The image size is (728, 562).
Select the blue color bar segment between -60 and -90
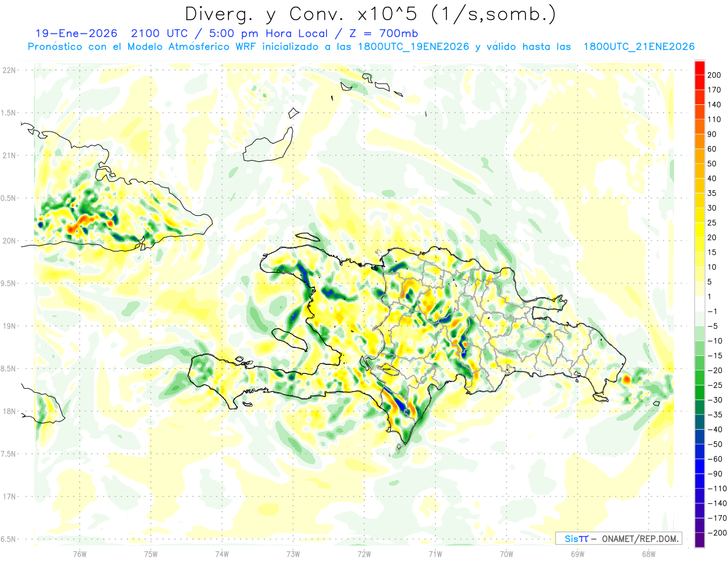[x=699, y=466]
